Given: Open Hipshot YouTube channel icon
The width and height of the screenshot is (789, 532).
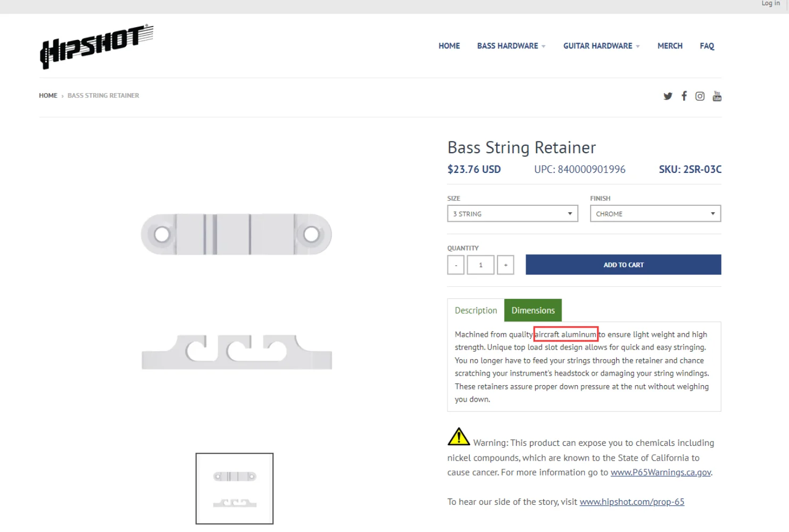Looking at the screenshot, I should tap(717, 96).
